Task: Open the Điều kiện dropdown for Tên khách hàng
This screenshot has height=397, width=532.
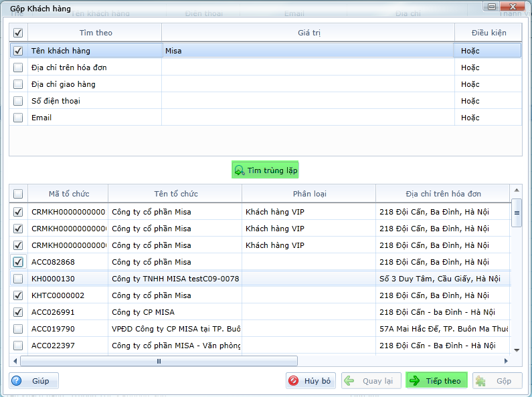Action: (x=487, y=51)
